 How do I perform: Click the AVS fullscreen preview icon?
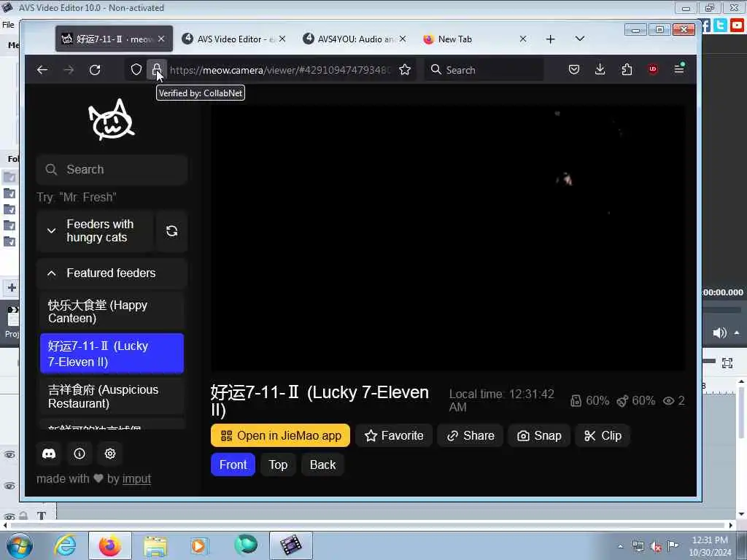point(727,363)
